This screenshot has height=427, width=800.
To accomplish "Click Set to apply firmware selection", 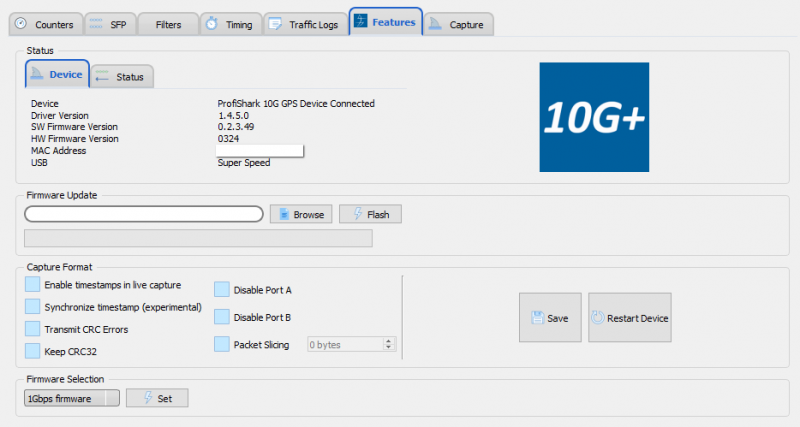I will click(x=157, y=398).
